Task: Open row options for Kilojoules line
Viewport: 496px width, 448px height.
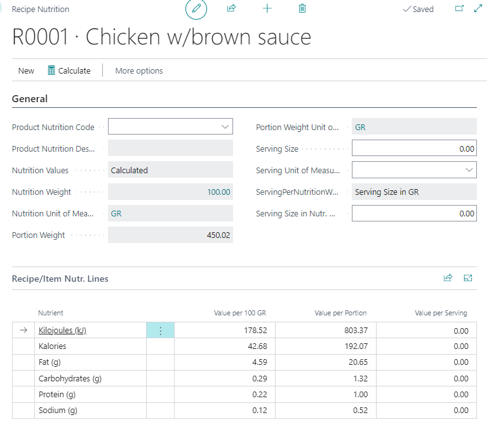Action: 160,331
